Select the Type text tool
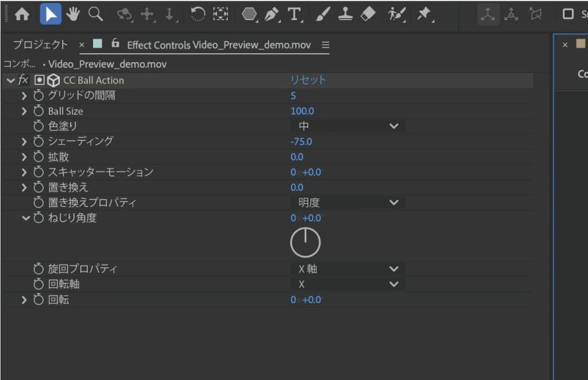Viewport: 588px width, 380px height. [x=294, y=14]
